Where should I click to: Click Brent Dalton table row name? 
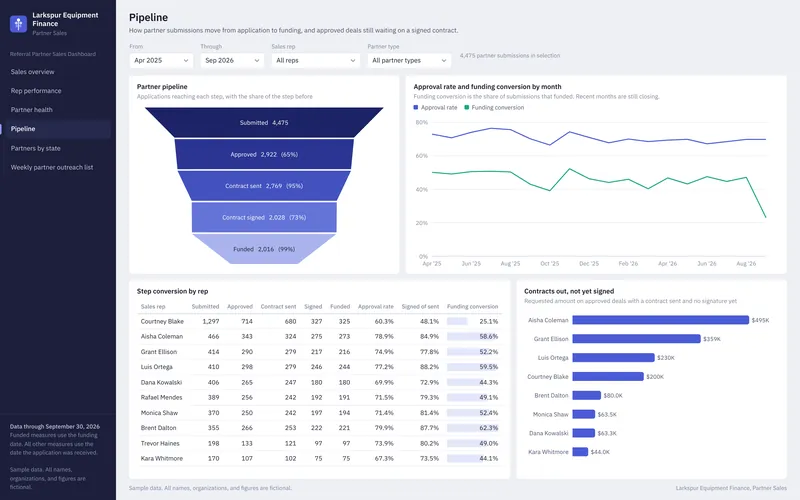pyautogui.click(x=158, y=428)
